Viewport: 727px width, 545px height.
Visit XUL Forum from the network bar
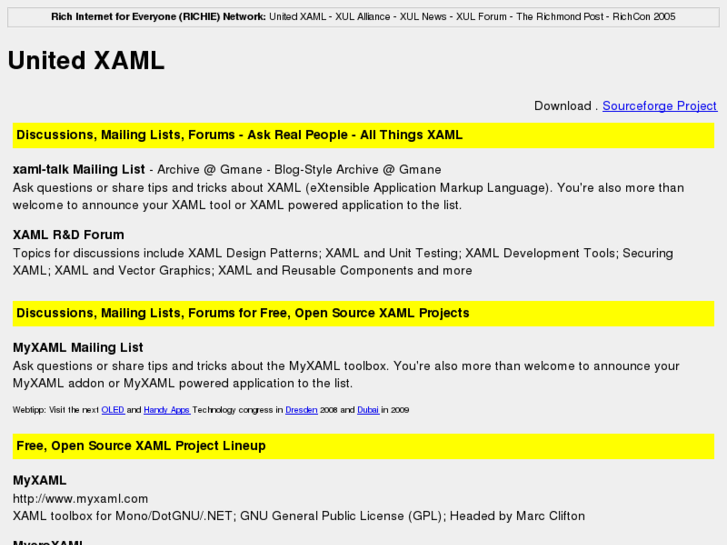click(481, 17)
